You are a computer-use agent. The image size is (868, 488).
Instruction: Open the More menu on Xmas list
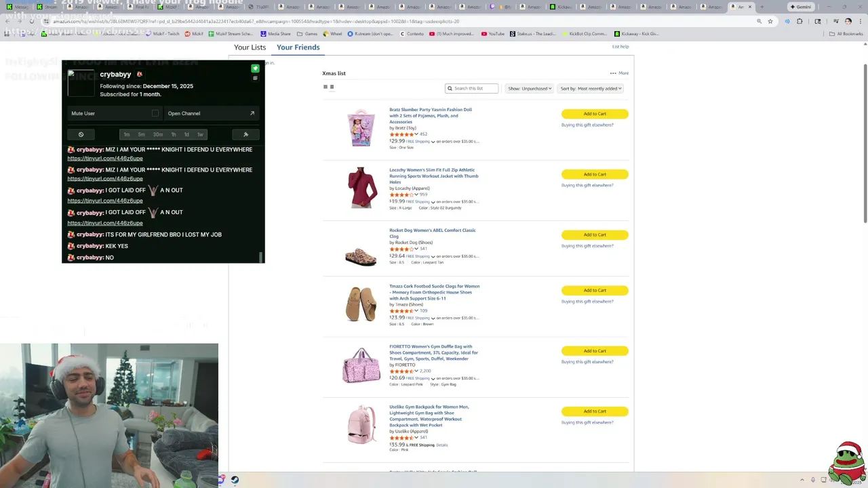point(619,73)
